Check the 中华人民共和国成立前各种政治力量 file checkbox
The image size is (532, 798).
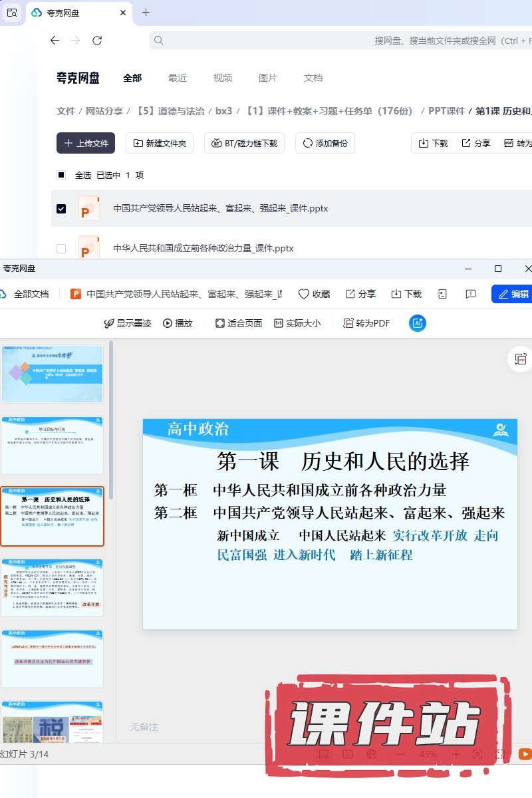61,249
